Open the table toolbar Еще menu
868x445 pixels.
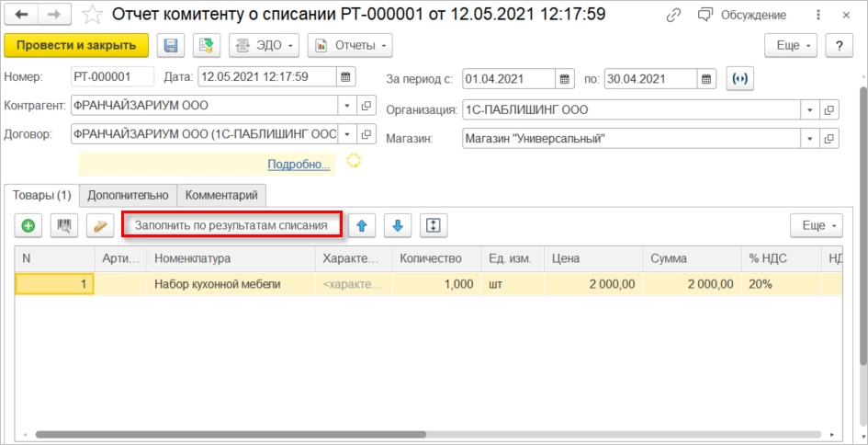click(x=816, y=225)
